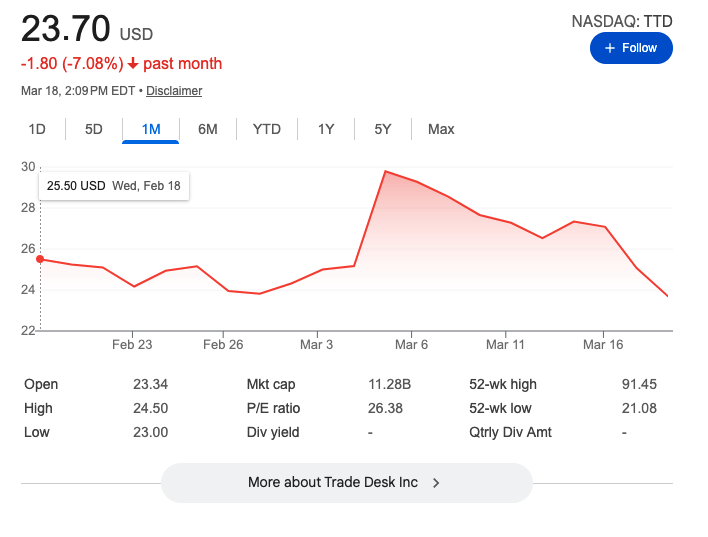This screenshot has height=537, width=708.
Task: Click the red down arrow icon
Action: [133, 63]
